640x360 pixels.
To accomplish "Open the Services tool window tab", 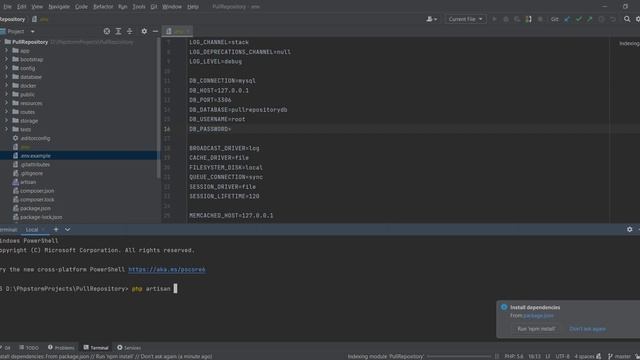I will click(129, 348).
